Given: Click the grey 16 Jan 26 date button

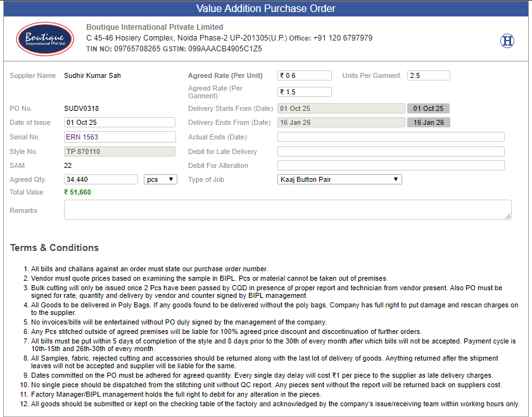Looking at the screenshot, I should tap(429, 122).
